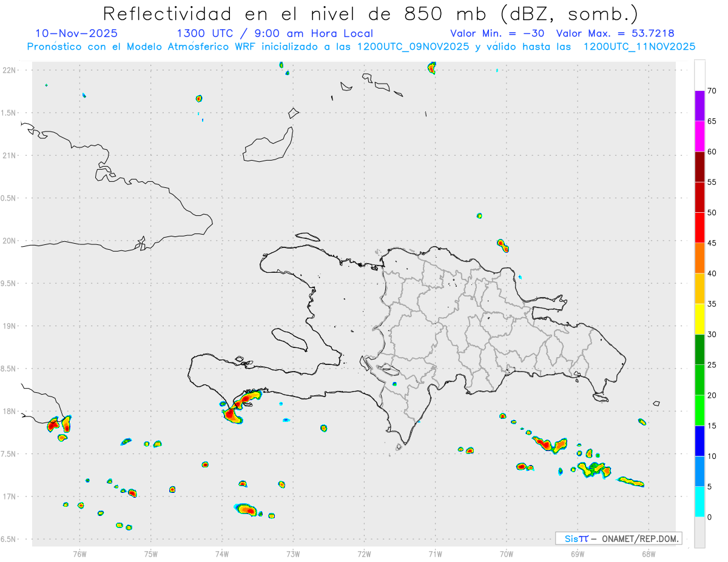
Task: Click the '17N' latitude axis label
Action: point(10,497)
